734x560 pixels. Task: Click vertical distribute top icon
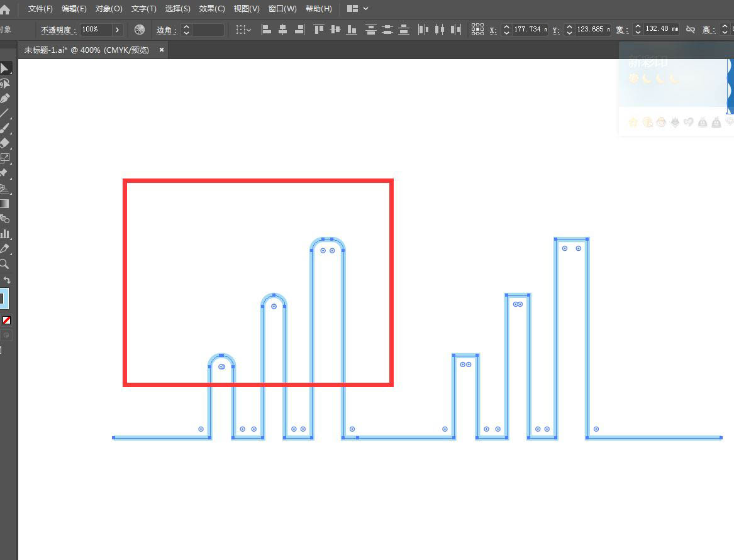click(370, 30)
